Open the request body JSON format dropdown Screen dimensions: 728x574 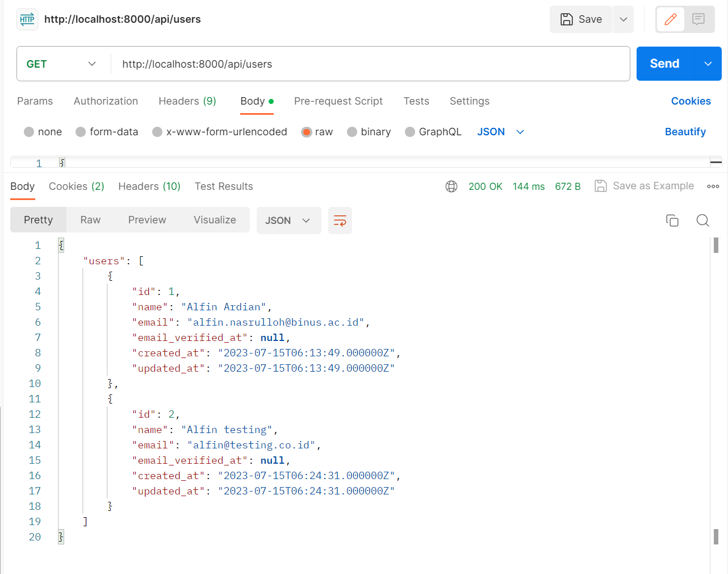(x=500, y=132)
